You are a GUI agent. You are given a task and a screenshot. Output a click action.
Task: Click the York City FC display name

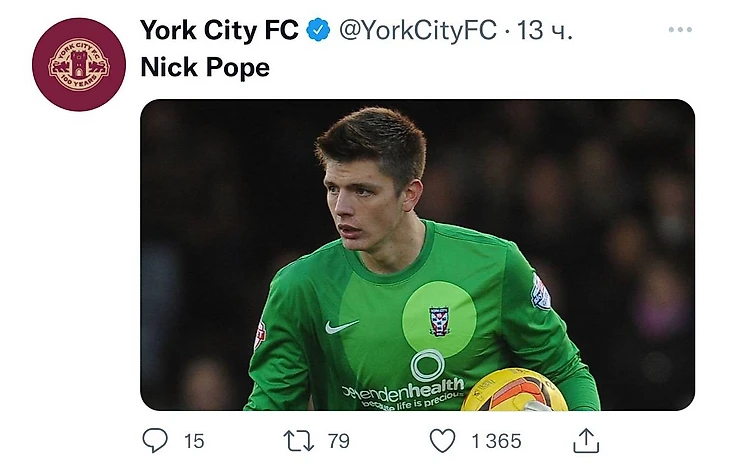click(x=219, y=31)
